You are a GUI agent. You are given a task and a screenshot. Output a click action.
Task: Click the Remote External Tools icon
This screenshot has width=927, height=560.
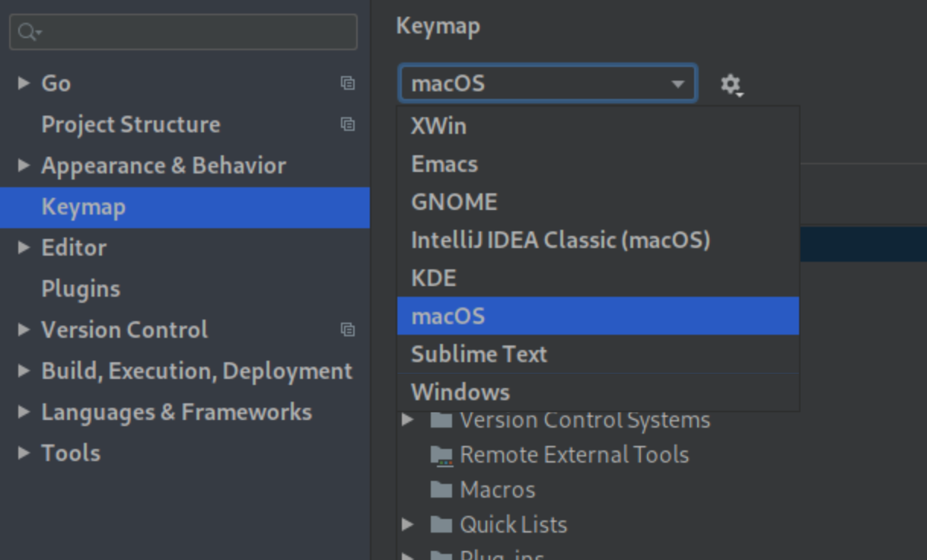click(x=441, y=454)
